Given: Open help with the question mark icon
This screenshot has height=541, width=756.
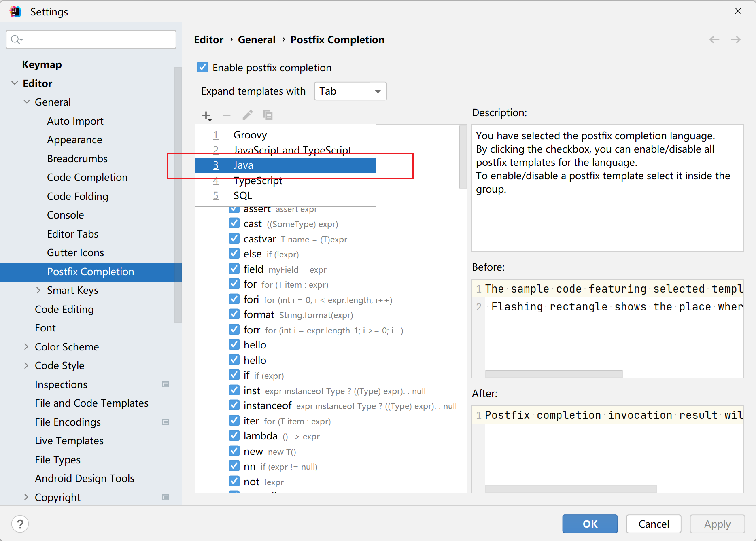Looking at the screenshot, I should click(20, 524).
